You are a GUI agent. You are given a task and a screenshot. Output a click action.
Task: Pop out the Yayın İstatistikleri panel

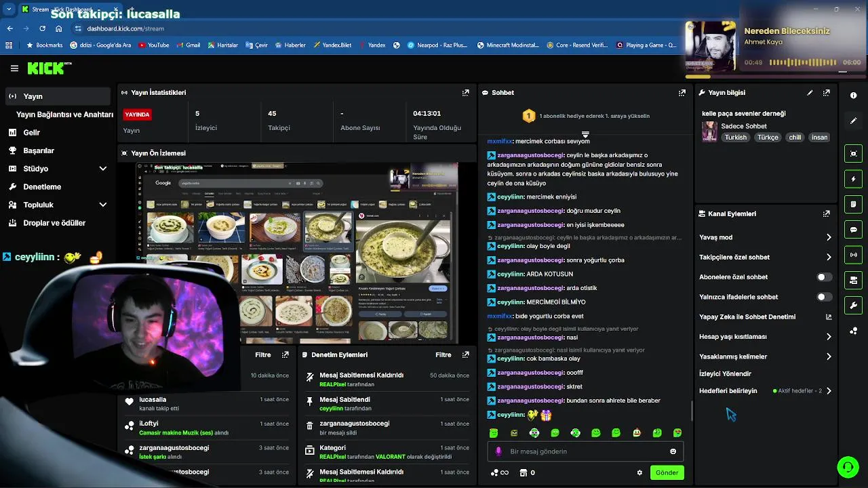click(x=465, y=93)
